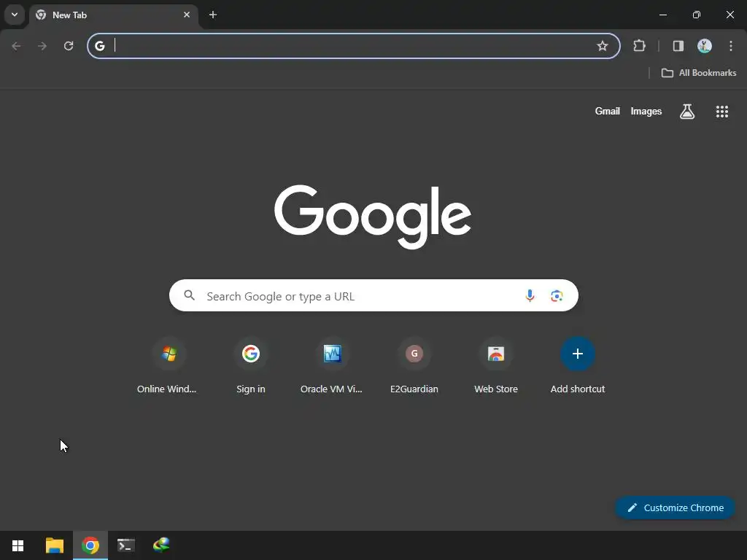Close the New Tab tab

tap(187, 15)
